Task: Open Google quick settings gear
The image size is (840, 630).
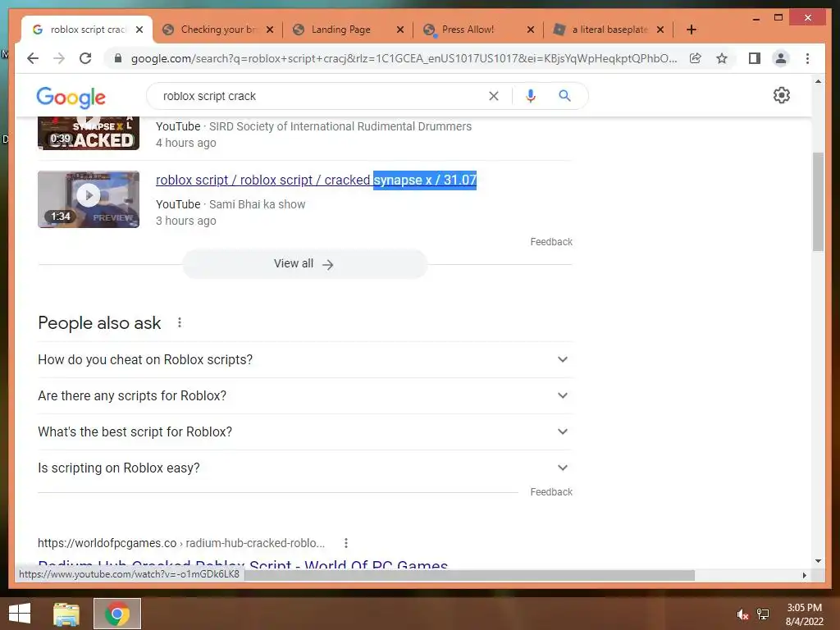Action: pos(782,95)
